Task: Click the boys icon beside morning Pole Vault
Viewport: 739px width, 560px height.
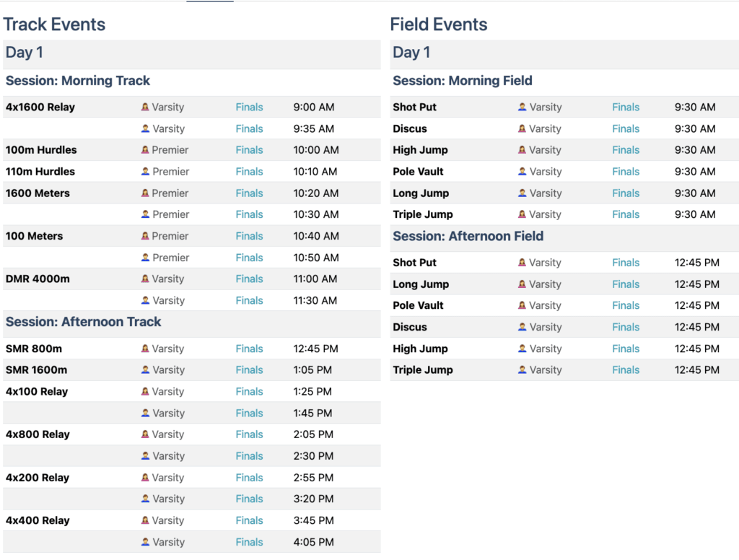Action: tap(522, 172)
